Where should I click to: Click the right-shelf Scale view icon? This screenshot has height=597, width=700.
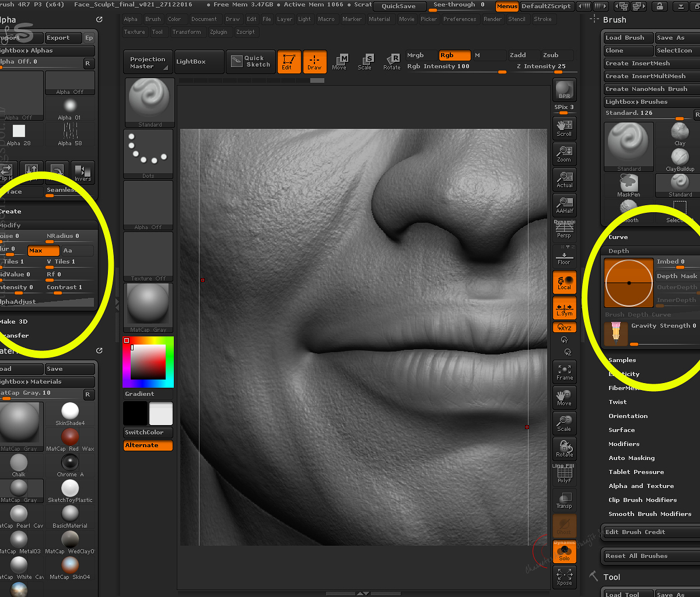coord(564,422)
